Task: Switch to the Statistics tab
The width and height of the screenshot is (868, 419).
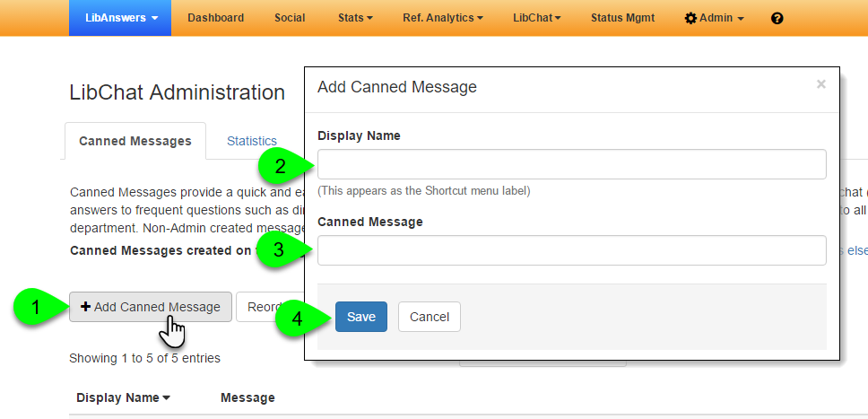Action: tap(252, 141)
